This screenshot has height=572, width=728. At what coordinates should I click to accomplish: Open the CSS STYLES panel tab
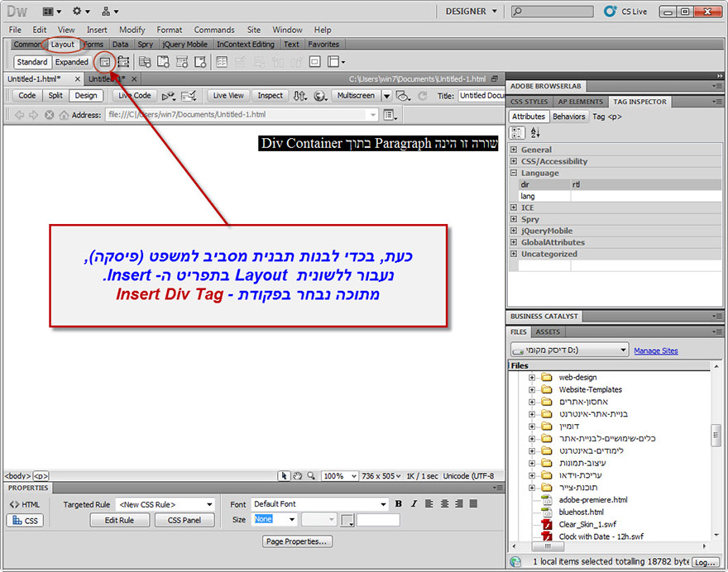coord(529,102)
